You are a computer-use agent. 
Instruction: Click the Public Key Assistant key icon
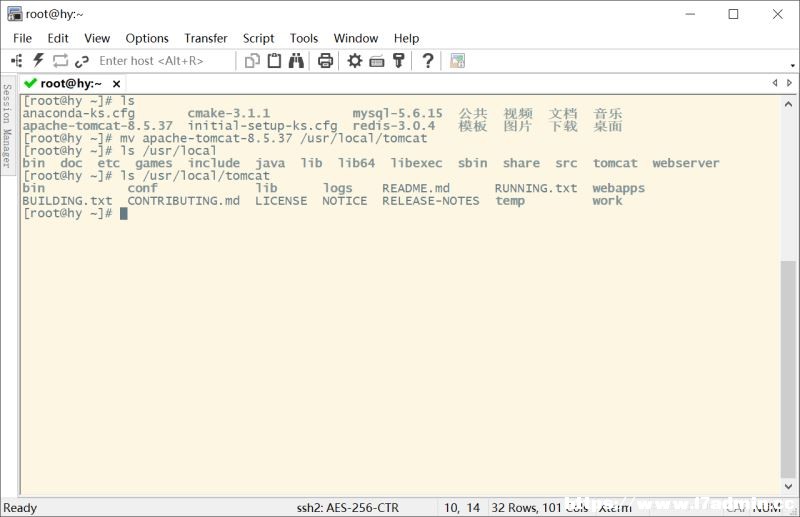(x=399, y=61)
